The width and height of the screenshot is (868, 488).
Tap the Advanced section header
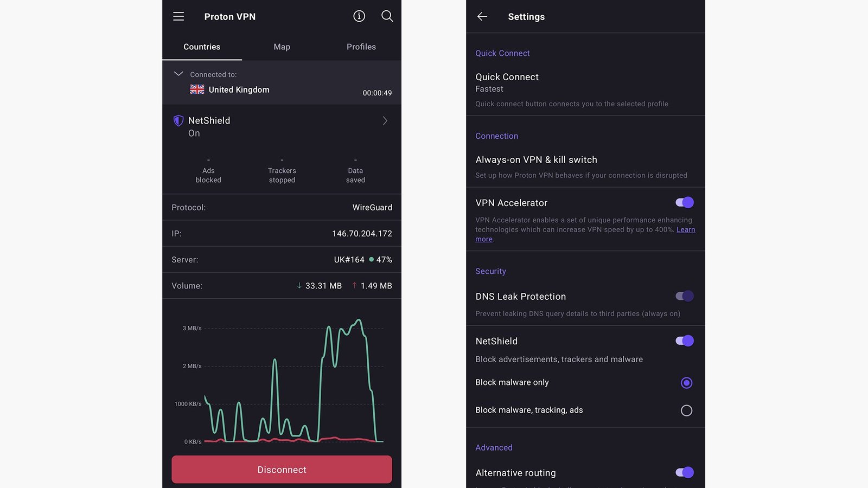[x=494, y=447]
